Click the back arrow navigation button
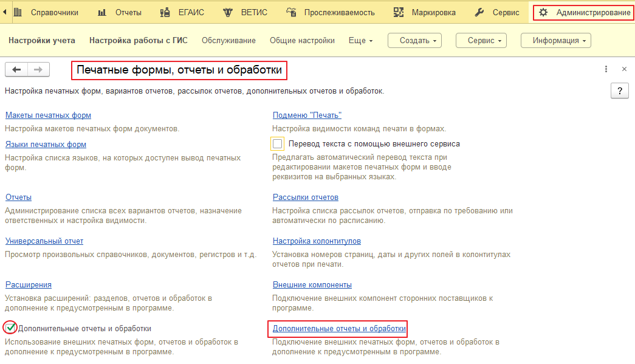 [x=16, y=70]
